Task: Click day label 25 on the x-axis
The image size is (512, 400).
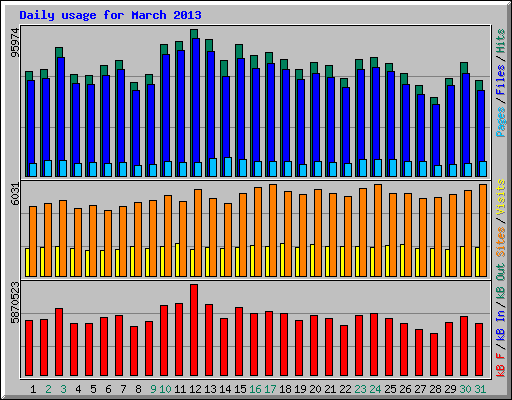Action: point(390,389)
